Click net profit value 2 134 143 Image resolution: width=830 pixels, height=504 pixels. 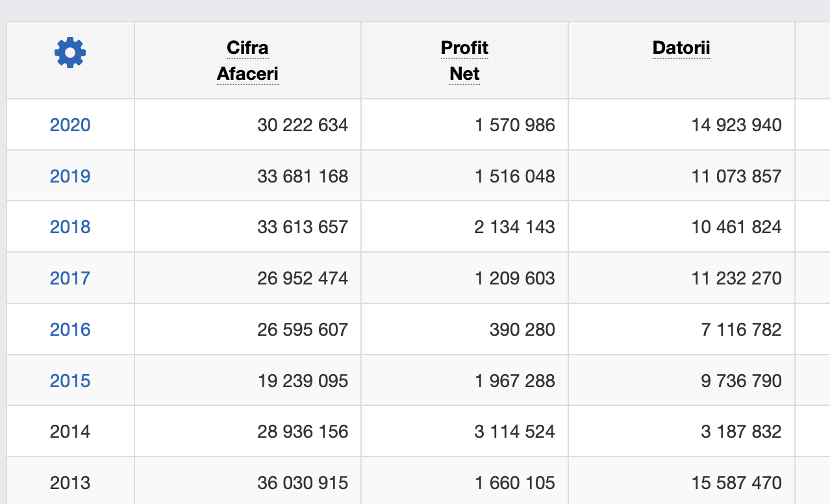point(514,227)
